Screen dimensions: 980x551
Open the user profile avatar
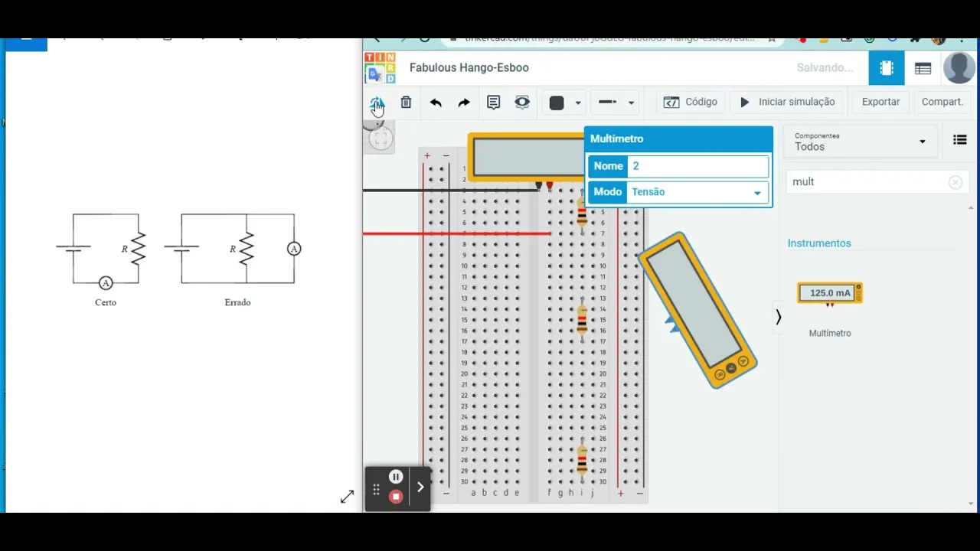tap(959, 68)
